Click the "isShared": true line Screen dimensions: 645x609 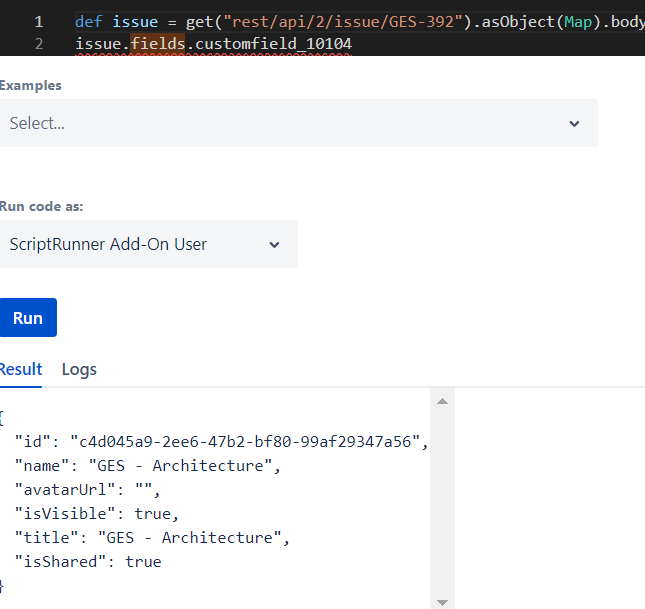click(x=88, y=562)
